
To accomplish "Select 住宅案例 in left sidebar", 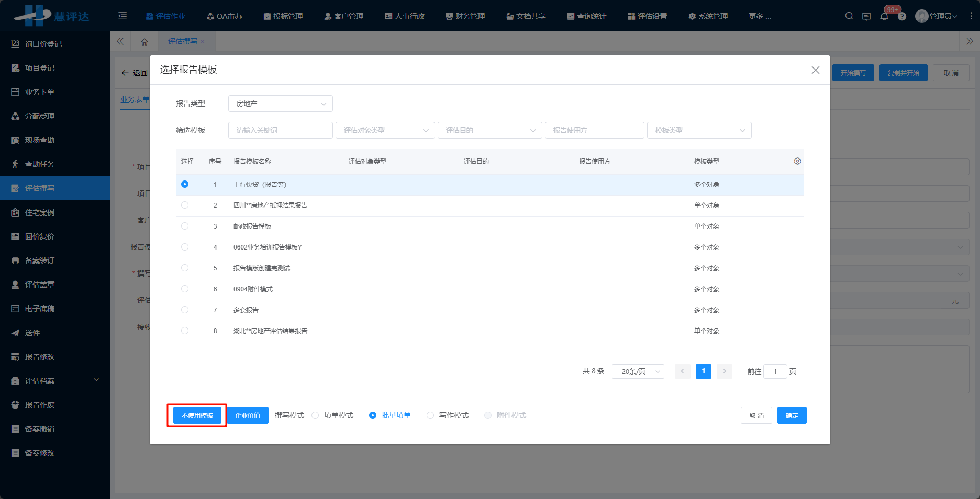I will pyautogui.click(x=40, y=212).
